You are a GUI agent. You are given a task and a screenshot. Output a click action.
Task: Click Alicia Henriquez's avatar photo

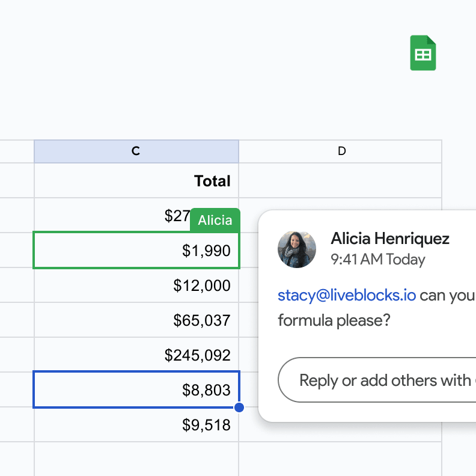(x=296, y=249)
